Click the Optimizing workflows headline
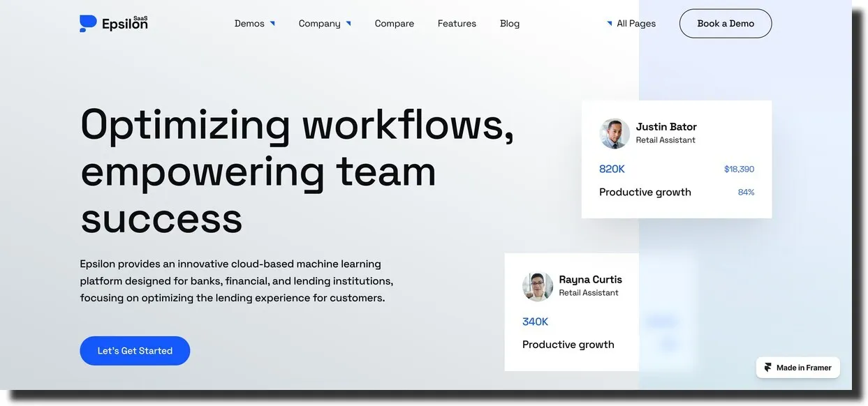Image resolution: width=868 pixels, height=406 pixels. 297,172
